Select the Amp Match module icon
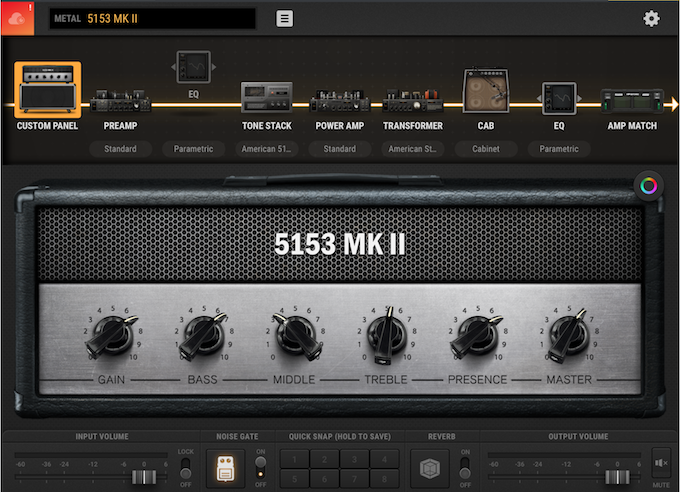This screenshot has width=680, height=492. 632,101
